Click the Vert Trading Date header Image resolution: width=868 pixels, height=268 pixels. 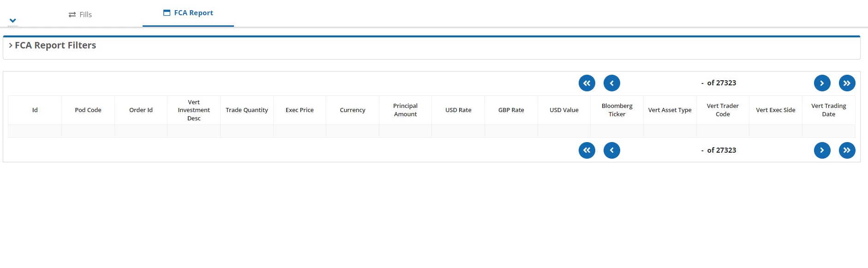tap(829, 110)
